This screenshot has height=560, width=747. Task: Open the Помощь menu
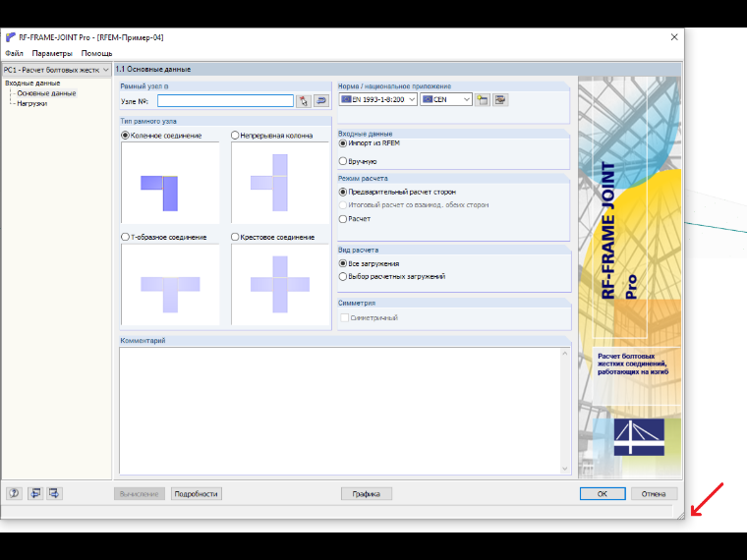96,53
